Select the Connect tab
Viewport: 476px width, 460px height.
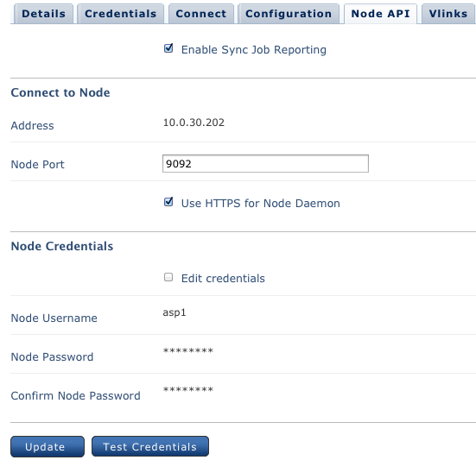(201, 14)
